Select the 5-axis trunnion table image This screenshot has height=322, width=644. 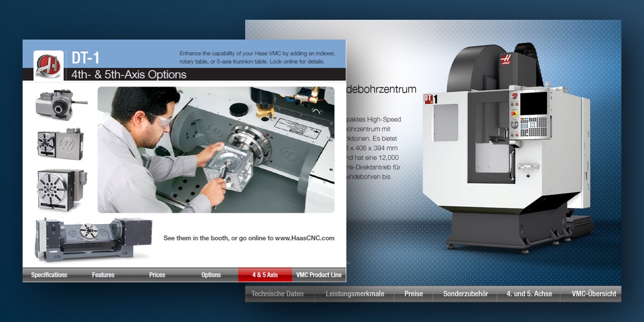(x=93, y=238)
